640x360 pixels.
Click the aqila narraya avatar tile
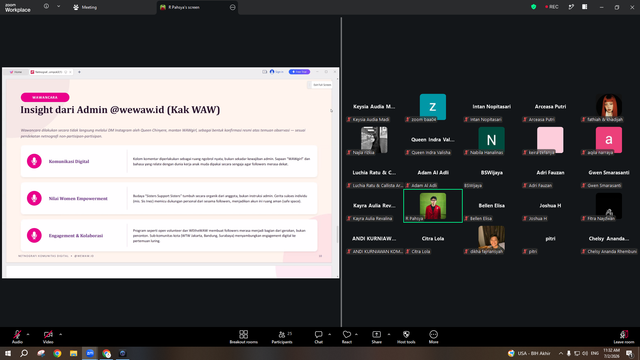click(609, 140)
